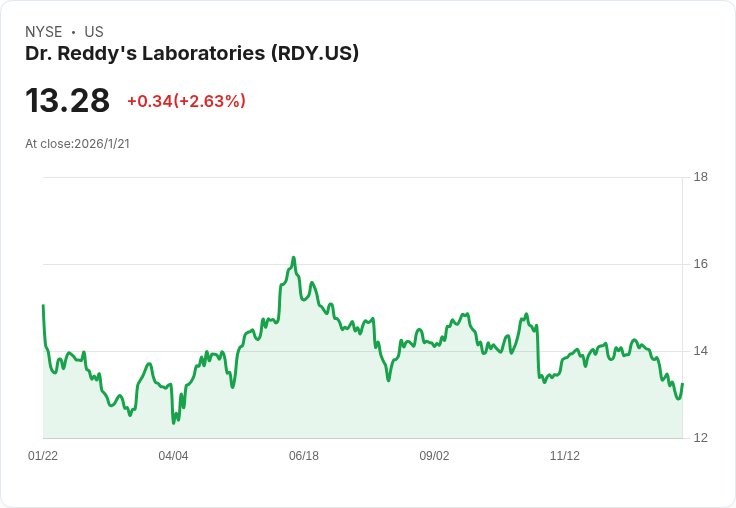Screen dimensions: 736x508
Task: Click the 16 y-axis price label
Action: click(x=701, y=264)
